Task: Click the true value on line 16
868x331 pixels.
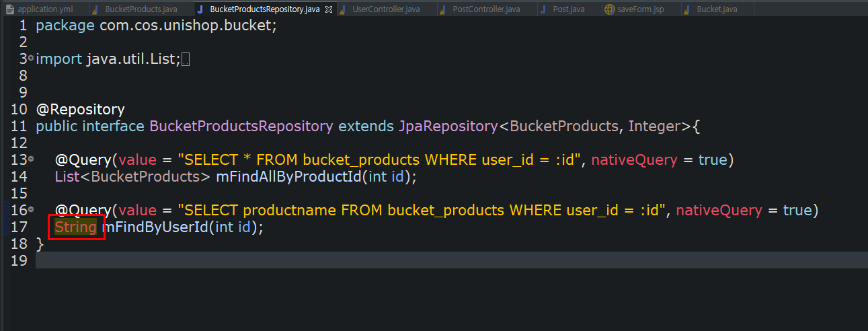Action: click(x=797, y=210)
